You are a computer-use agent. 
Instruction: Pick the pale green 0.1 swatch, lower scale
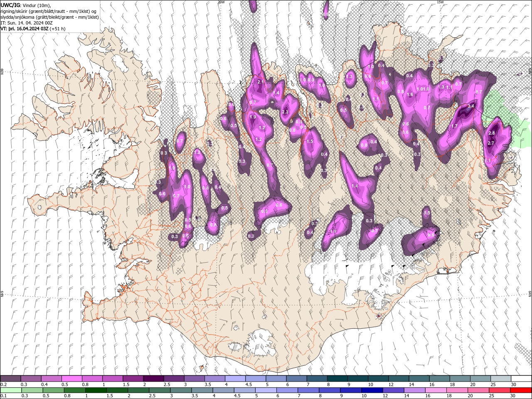(10, 390)
